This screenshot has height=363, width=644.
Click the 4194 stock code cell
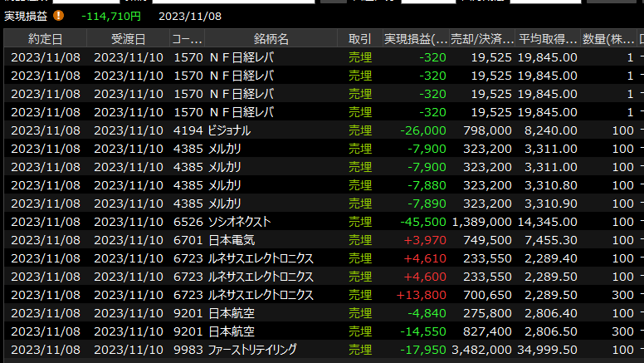point(188,130)
